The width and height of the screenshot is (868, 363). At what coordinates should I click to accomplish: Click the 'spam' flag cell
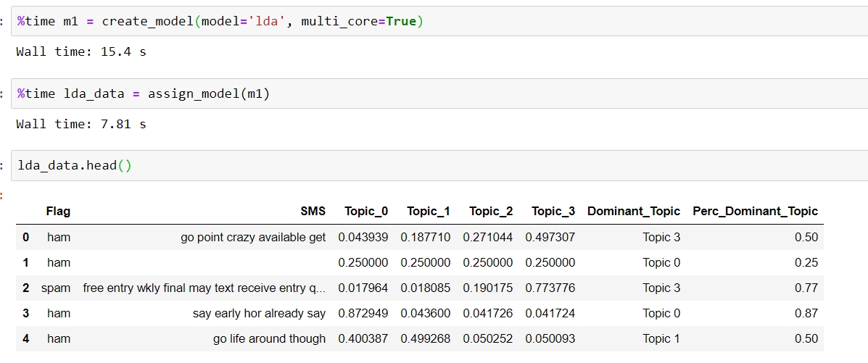[x=56, y=288]
